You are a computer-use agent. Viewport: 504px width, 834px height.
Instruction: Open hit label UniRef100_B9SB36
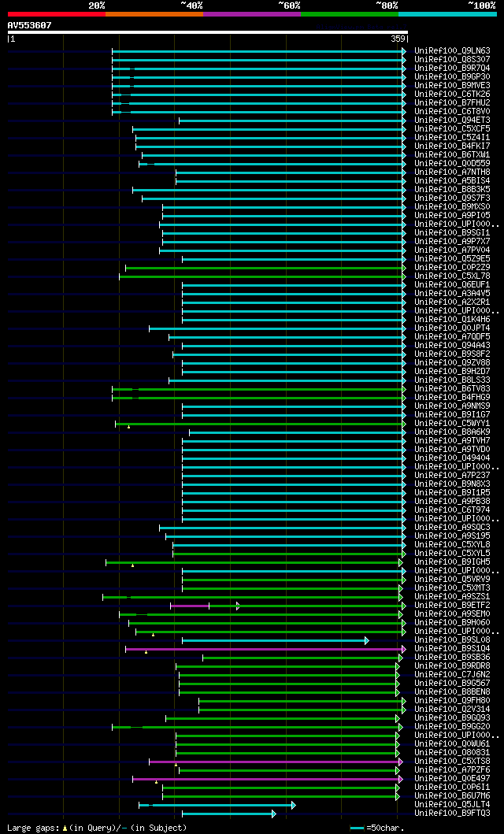coord(453,658)
